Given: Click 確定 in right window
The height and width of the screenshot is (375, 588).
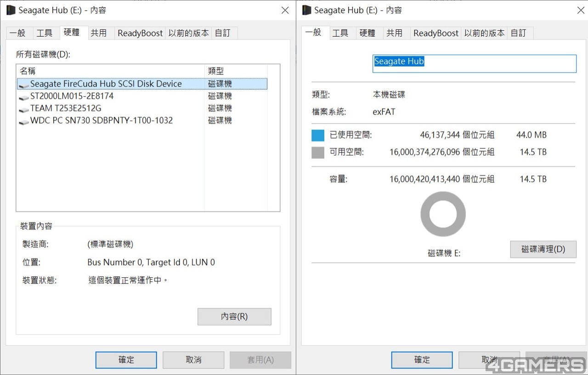Looking at the screenshot, I should coord(422,360).
